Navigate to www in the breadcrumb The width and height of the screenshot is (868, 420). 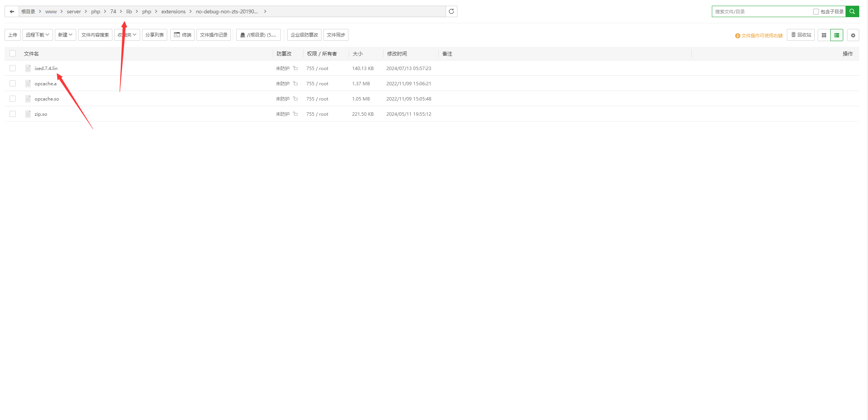(x=51, y=11)
